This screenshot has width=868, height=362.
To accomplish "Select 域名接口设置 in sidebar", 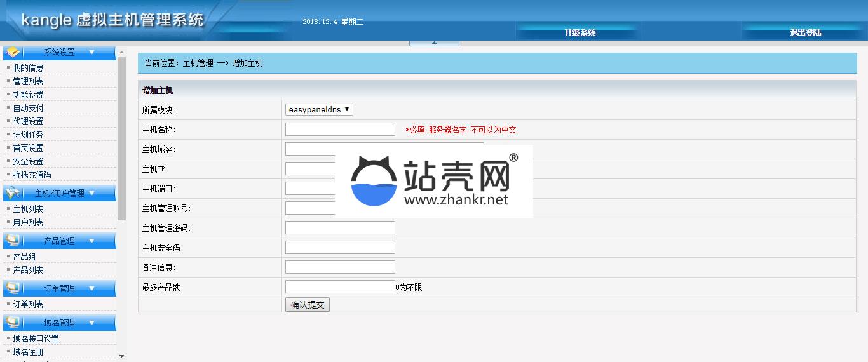I will point(36,339).
